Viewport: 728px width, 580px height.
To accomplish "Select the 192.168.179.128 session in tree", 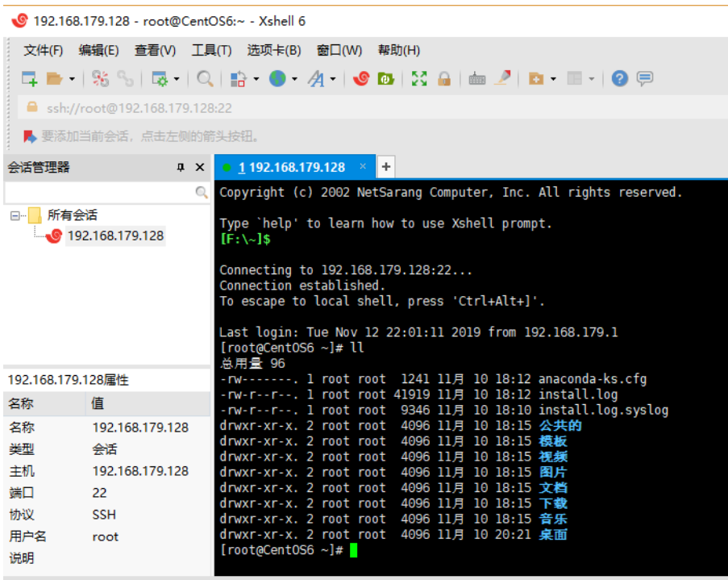I will 114,236.
